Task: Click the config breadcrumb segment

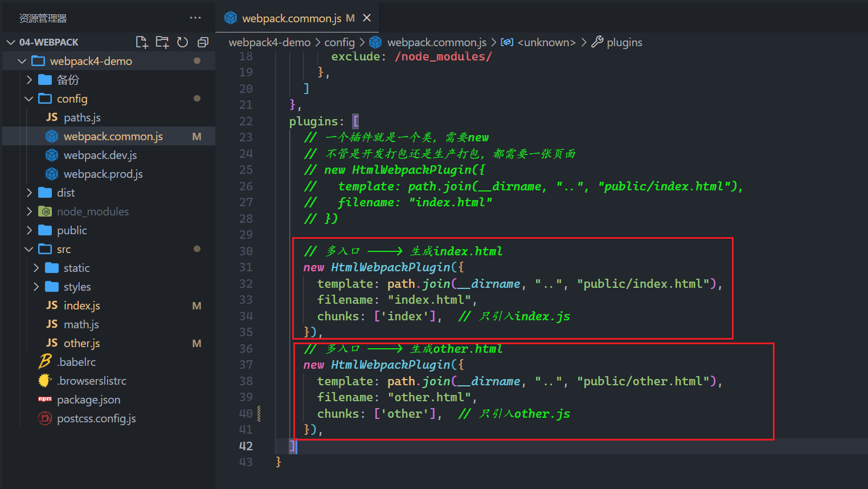Action: pos(339,42)
